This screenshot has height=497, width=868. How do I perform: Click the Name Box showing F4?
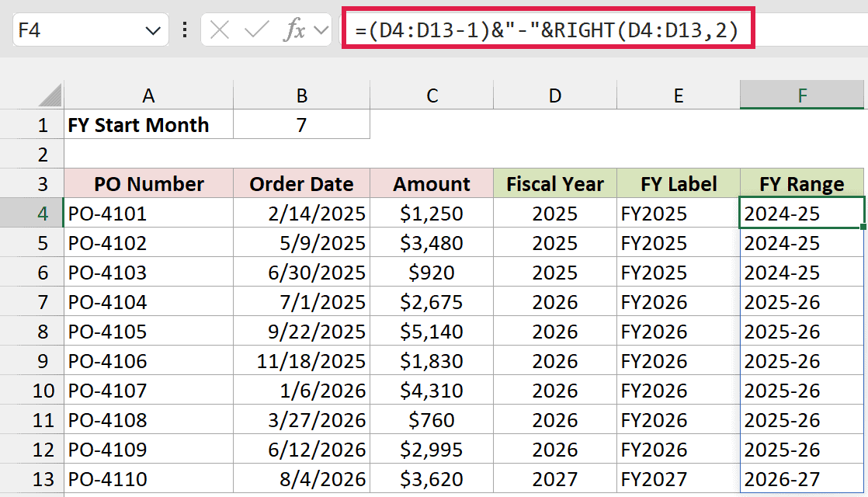[91, 30]
